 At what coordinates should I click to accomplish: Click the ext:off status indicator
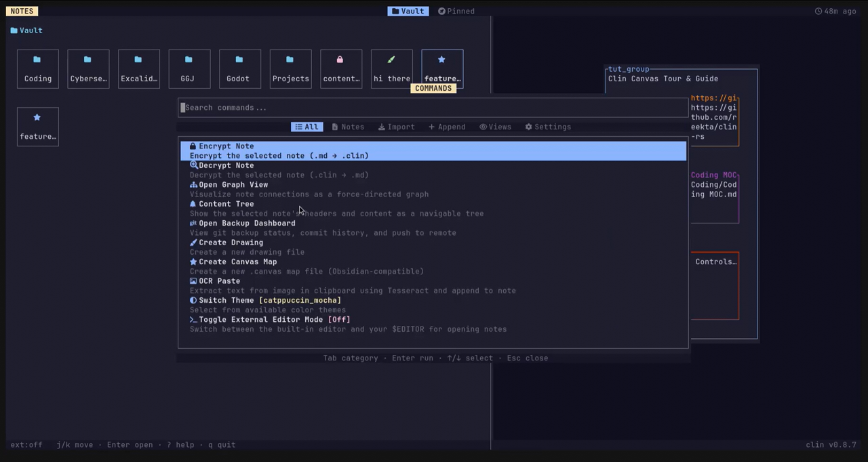[x=26, y=445]
